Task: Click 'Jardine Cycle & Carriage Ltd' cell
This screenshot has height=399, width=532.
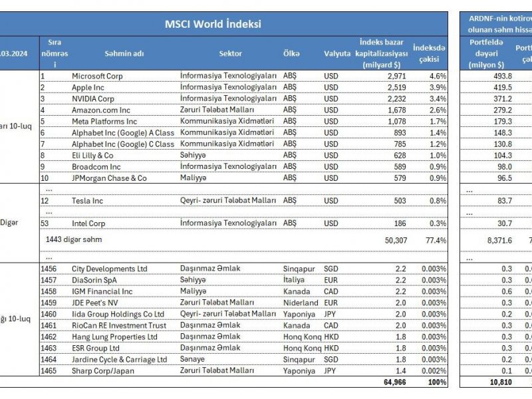Action: 120,360
